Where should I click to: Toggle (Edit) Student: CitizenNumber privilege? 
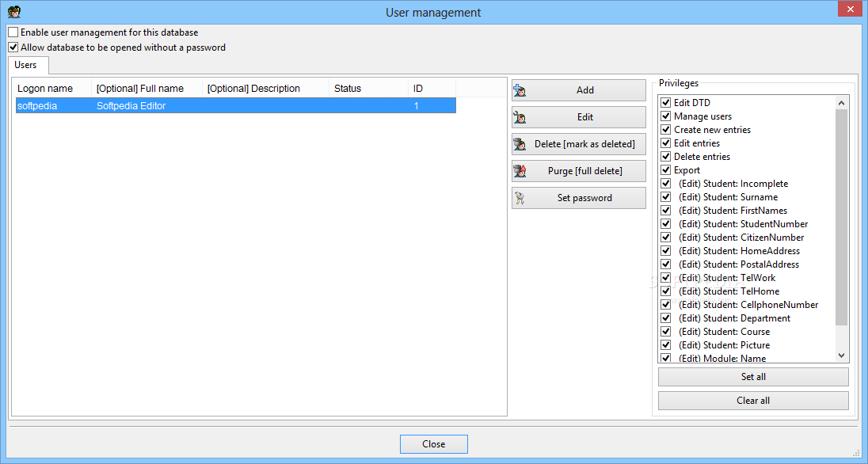(x=666, y=238)
